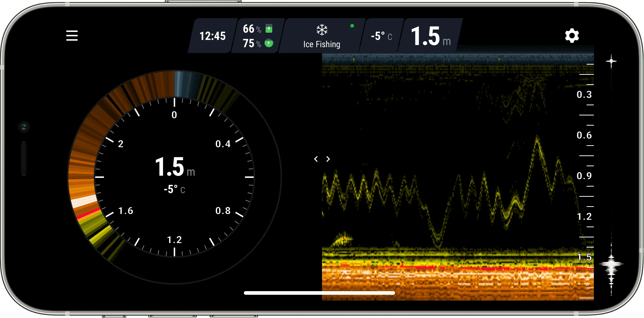This screenshot has width=644, height=318.
Task: Select the Ice Fishing mode label
Action: 322,44
